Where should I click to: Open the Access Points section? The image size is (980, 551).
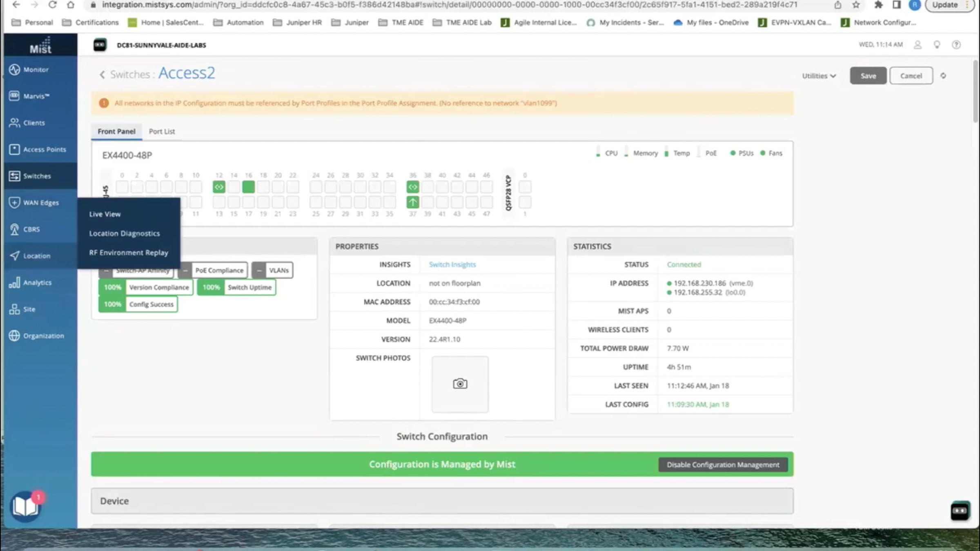pyautogui.click(x=44, y=149)
